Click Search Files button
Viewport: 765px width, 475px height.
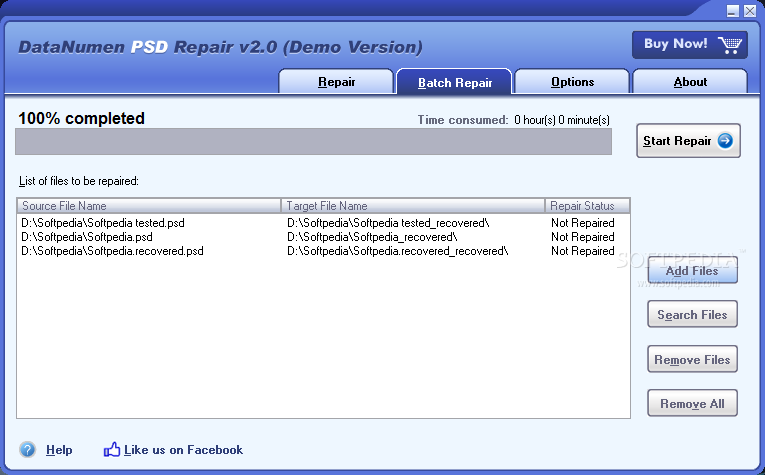(x=692, y=315)
